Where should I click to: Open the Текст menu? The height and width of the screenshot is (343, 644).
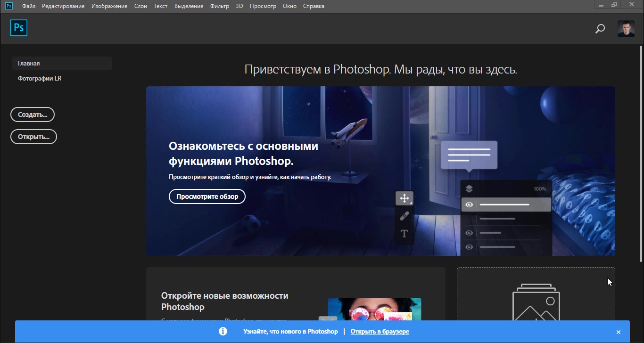click(x=160, y=6)
